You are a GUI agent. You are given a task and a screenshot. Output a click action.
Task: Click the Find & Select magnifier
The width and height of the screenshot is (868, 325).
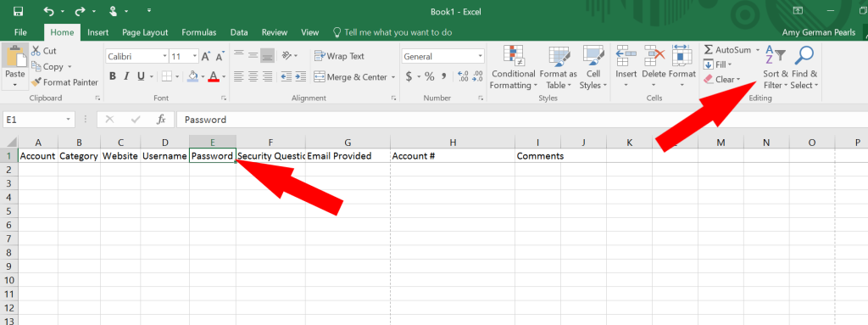(804, 55)
